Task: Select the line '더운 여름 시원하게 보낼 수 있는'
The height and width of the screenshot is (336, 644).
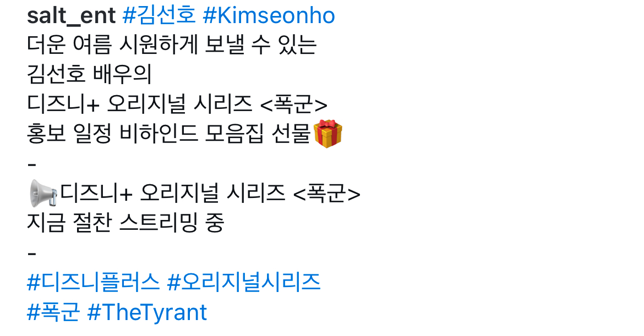Action: point(172,45)
